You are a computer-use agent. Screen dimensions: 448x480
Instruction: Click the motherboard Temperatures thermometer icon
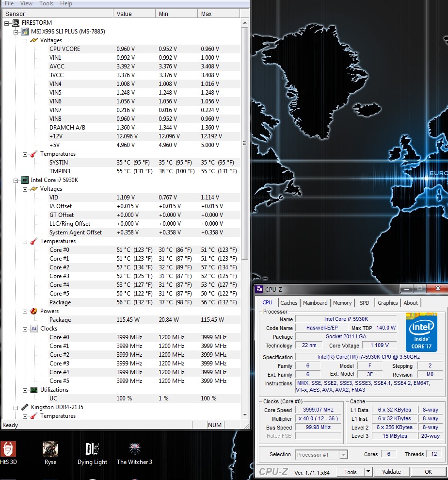tap(34, 154)
